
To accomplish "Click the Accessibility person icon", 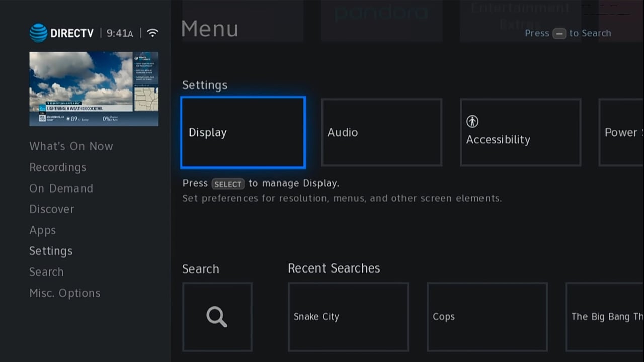I will coord(472,121).
